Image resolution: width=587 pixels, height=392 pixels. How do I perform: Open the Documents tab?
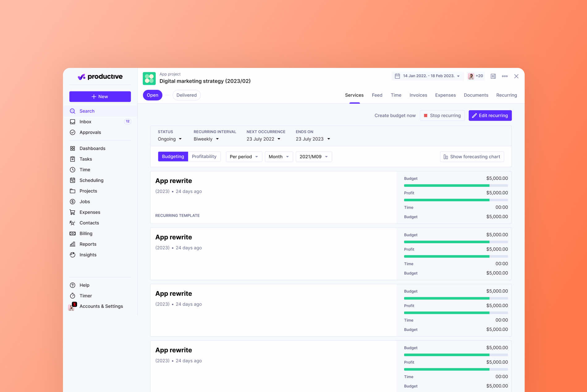click(x=476, y=95)
